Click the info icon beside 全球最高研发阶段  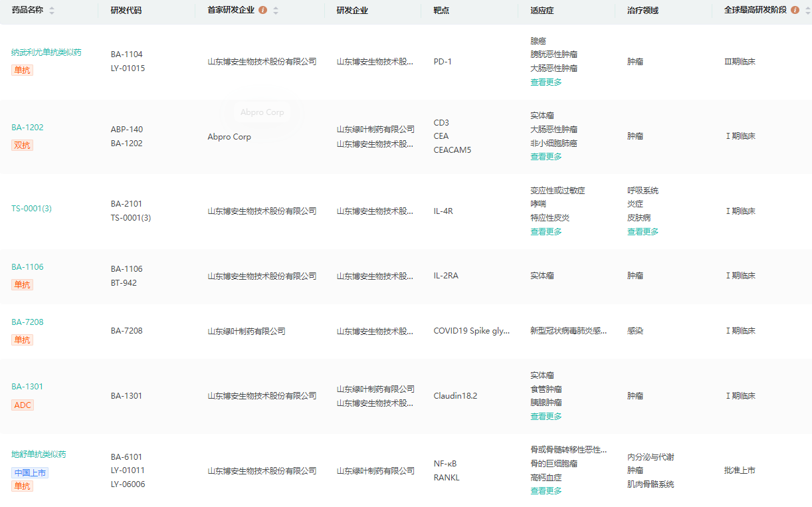pos(795,11)
